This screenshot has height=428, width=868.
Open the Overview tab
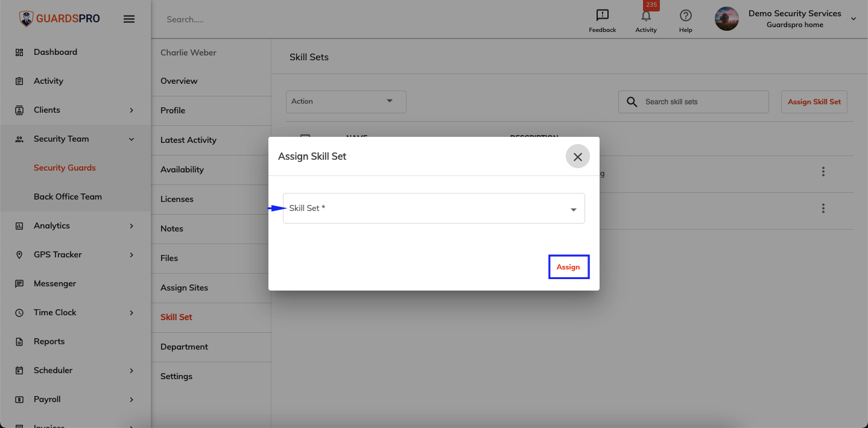pyautogui.click(x=211, y=81)
